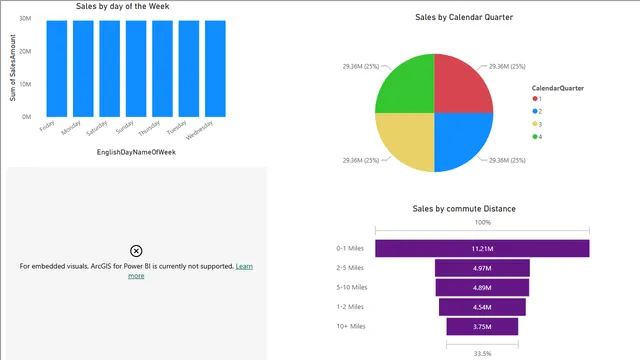Select the Saturday sales bar

point(109,69)
